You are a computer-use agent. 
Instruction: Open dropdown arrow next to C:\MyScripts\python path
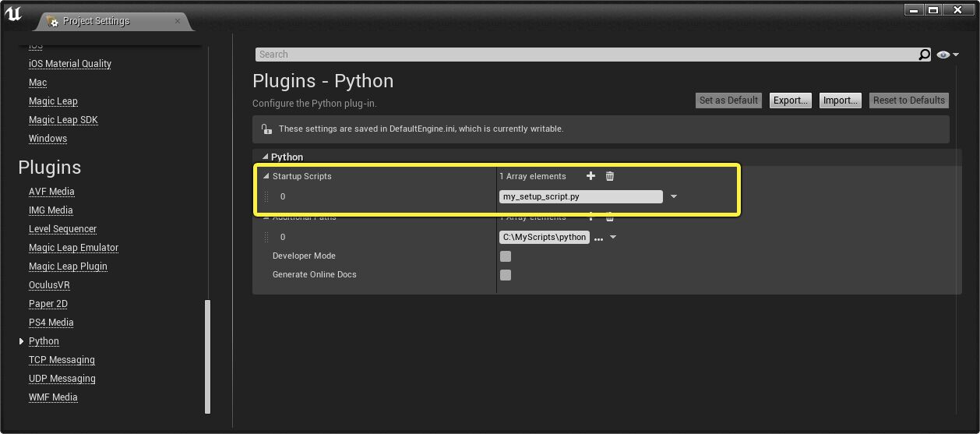(613, 238)
